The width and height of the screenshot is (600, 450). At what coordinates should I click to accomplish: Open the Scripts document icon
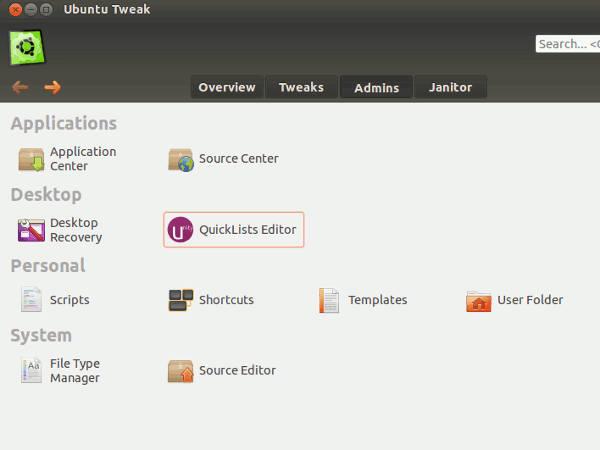[x=31, y=299]
